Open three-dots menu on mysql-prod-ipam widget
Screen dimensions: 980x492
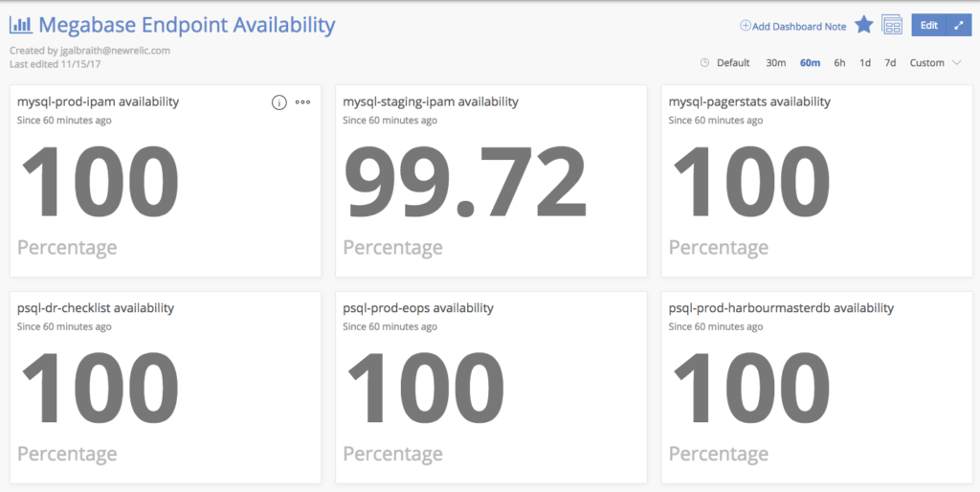tap(303, 102)
